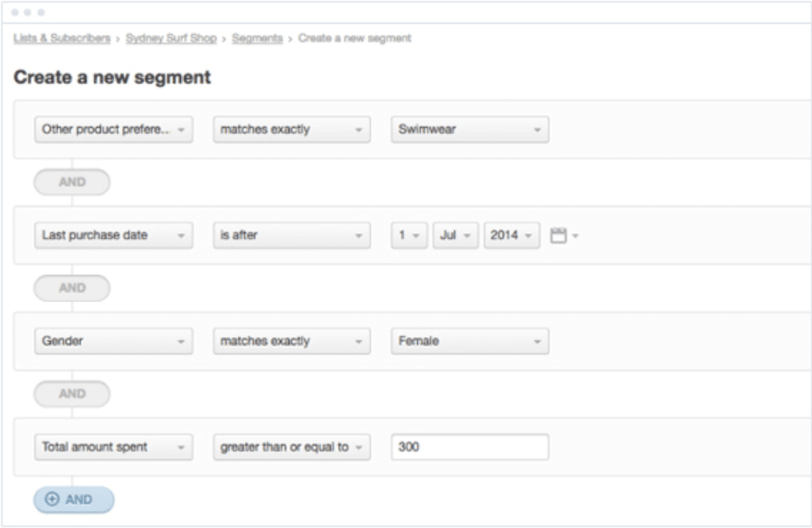This screenshot has width=812, height=528.
Task: Open the Gender field dropdown
Action: [x=113, y=341]
